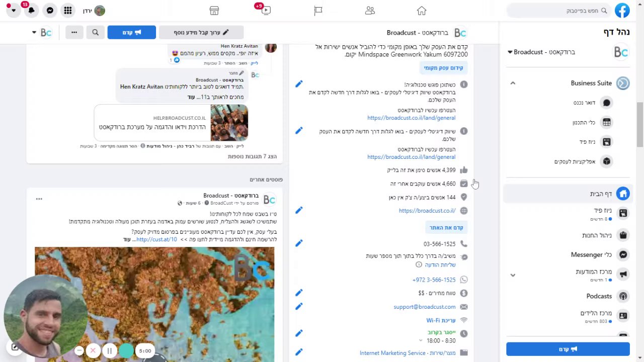This screenshot has height=362, width=644.
Task: Click the blue 'קדם' button in the page header
Action: point(132,32)
